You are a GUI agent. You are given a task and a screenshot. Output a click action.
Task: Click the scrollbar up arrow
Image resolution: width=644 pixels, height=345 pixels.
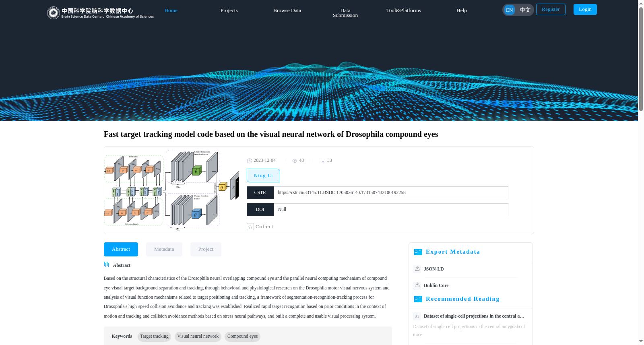pyautogui.click(x=641, y=3)
